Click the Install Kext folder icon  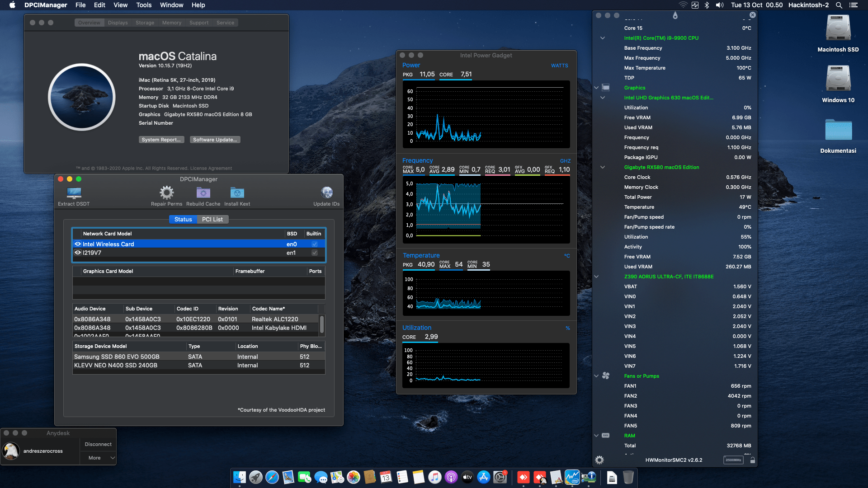pyautogui.click(x=237, y=193)
